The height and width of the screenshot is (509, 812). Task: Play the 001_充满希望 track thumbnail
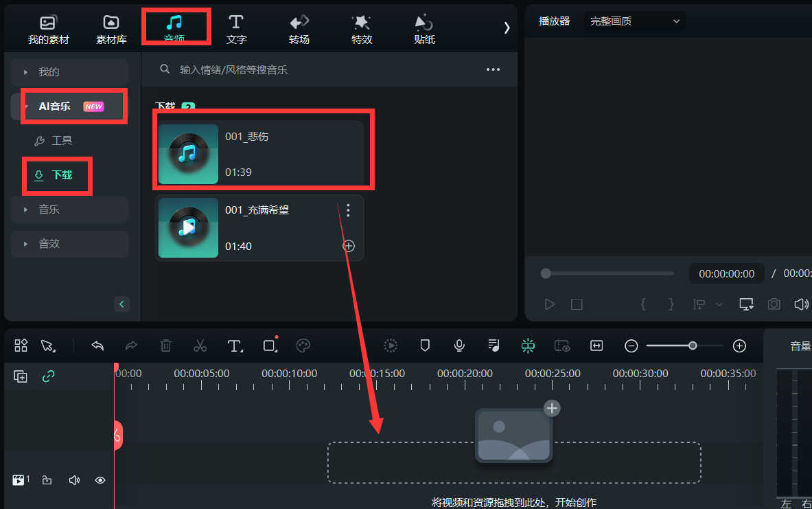188,227
